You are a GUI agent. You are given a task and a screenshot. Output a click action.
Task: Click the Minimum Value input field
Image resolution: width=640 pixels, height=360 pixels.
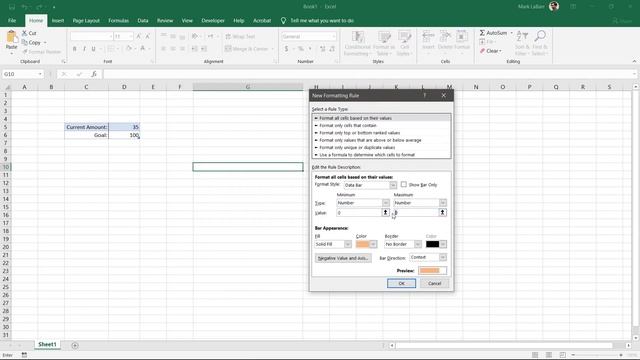click(x=359, y=213)
